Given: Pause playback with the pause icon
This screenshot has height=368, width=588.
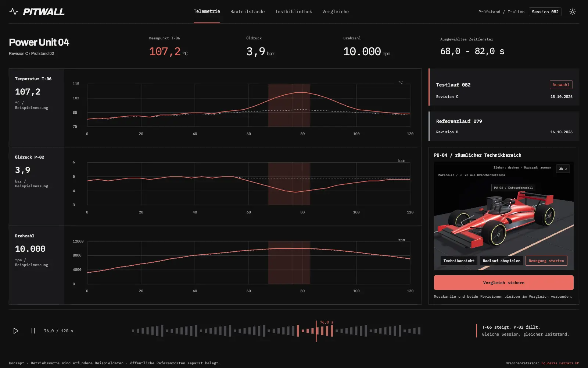Looking at the screenshot, I should tap(33, 331).
